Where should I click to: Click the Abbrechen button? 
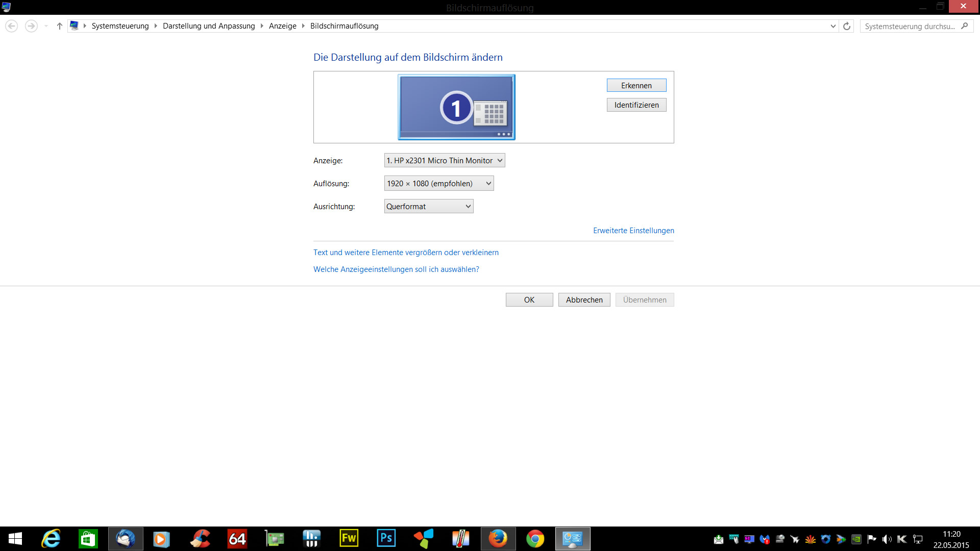coord(584,300)
